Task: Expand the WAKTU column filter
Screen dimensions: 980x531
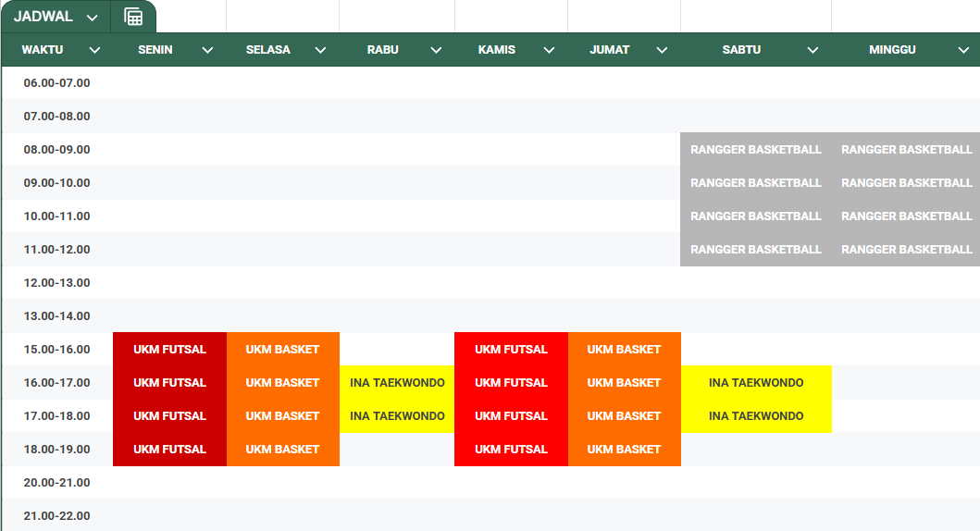Action: point(94,50)
